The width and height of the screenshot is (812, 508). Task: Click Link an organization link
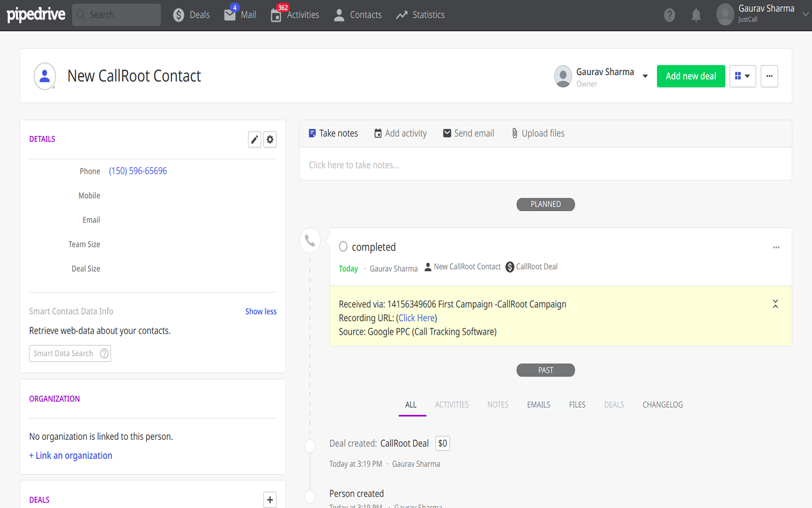(x=70, y=456)
